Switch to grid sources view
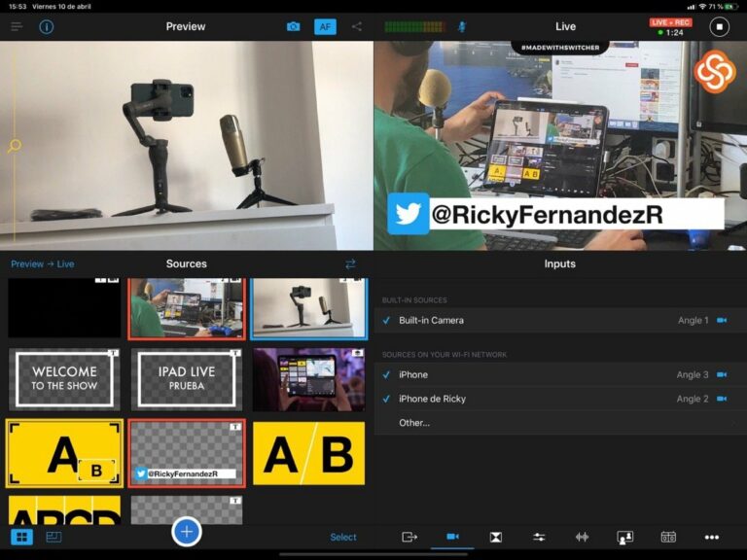Viewport: 747px width, 560px height. pos(22,537)
